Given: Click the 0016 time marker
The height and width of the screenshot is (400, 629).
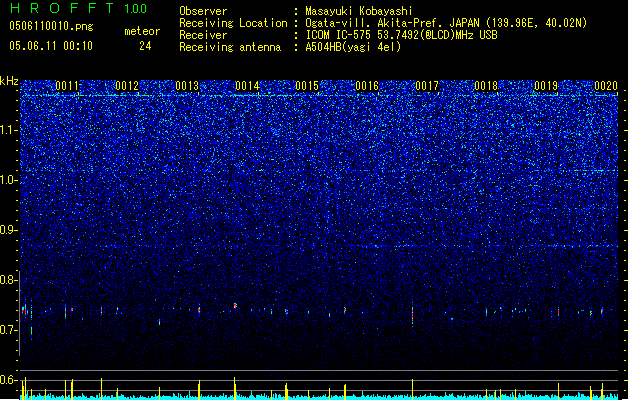Looking at the screenshot, I should pos(367,86).
